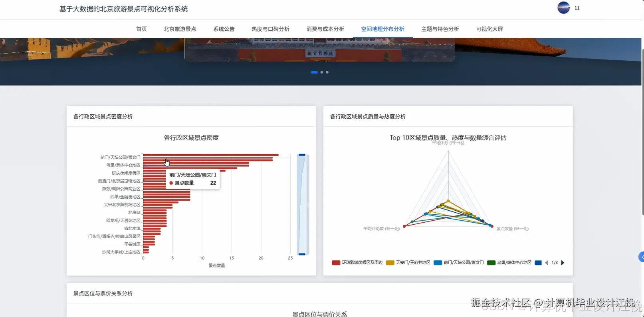Toggle 鸟巢/奥体中心地区 legend item in radar chart
644x317 pixels.
509,263
